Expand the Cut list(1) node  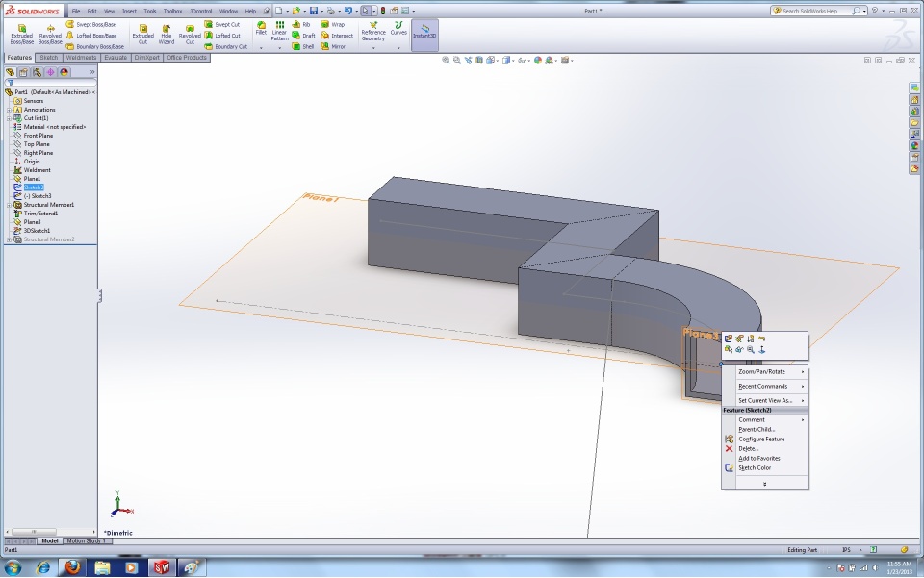point(9,118)
